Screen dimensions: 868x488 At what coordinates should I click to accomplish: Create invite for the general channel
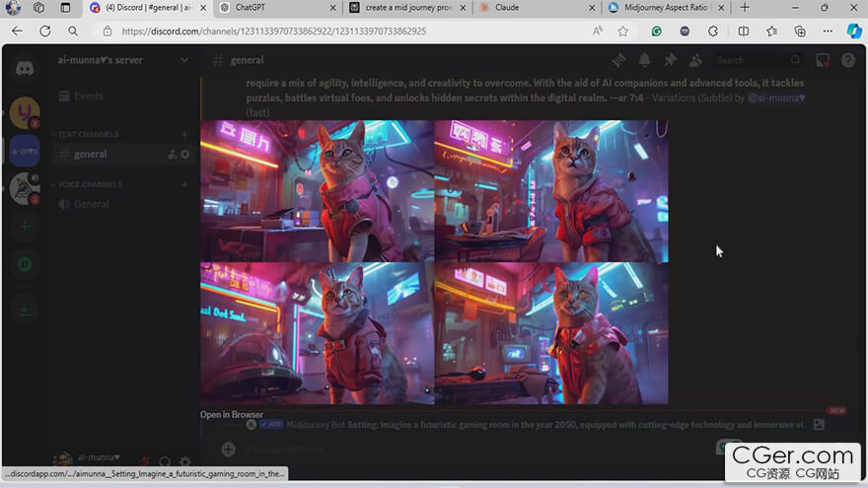pos(173,155)
